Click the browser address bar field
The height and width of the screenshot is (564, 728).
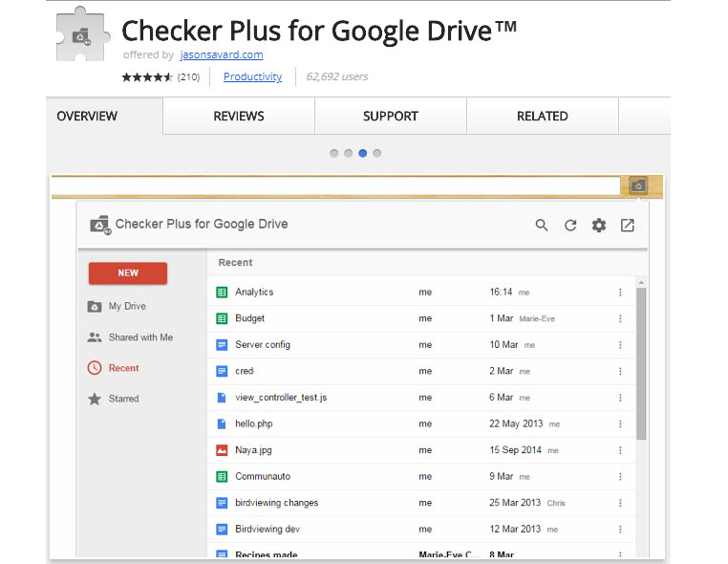(335, 185)
